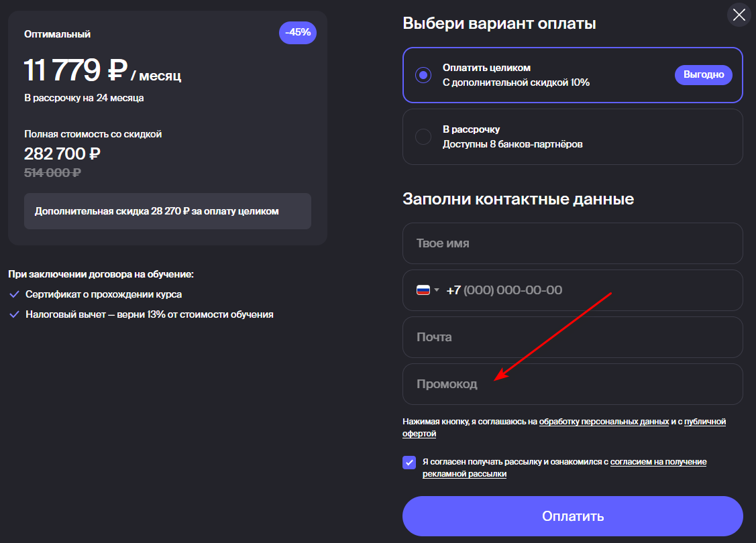Screen dimensions: 756x543
Task: Click the additional 28 270 ₽ discount banner
Action: pyautogui.click(x=167, y=211)
